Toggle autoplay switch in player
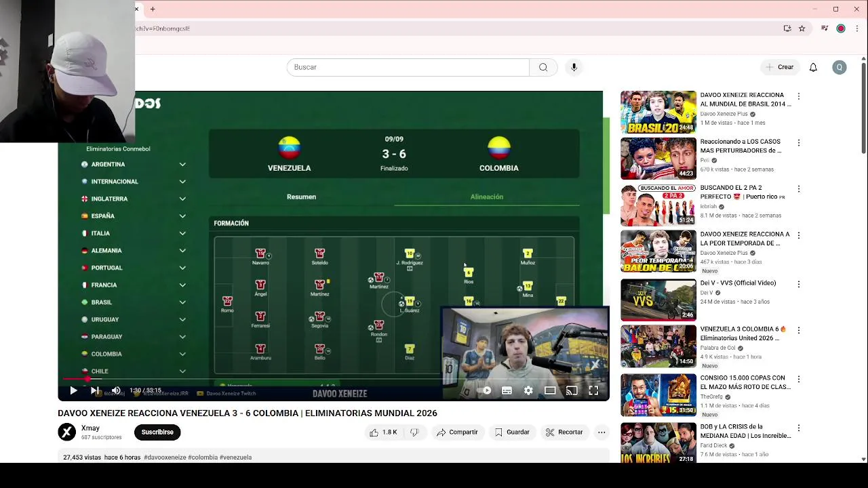Image resolution: width=868 pixels, height=488 pixels. point(484,390)
